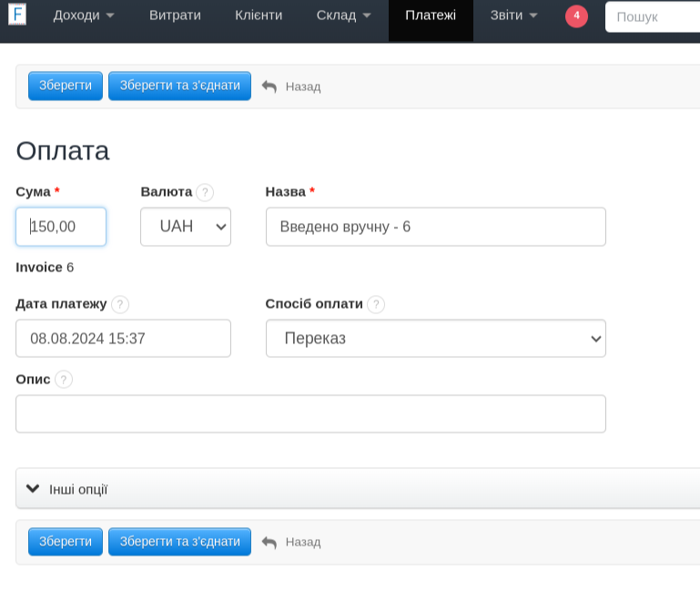
Task: Click the bottom Назад back arrow icon
Action: [269, 542]
